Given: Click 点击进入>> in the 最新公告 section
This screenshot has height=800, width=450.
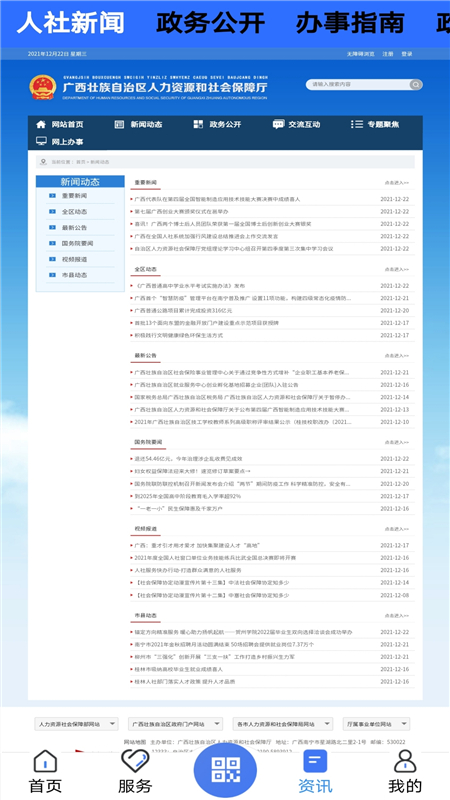Looking at the screenshot, I should (396, 356).
